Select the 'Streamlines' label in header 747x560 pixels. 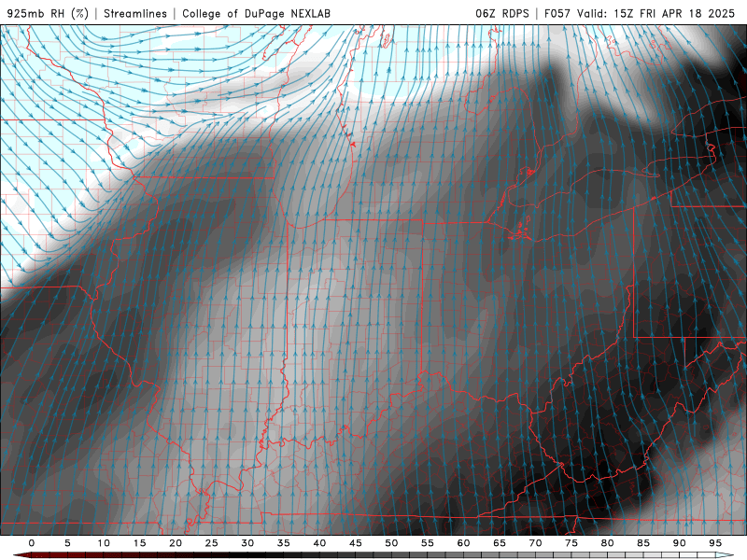coord(135,14)
